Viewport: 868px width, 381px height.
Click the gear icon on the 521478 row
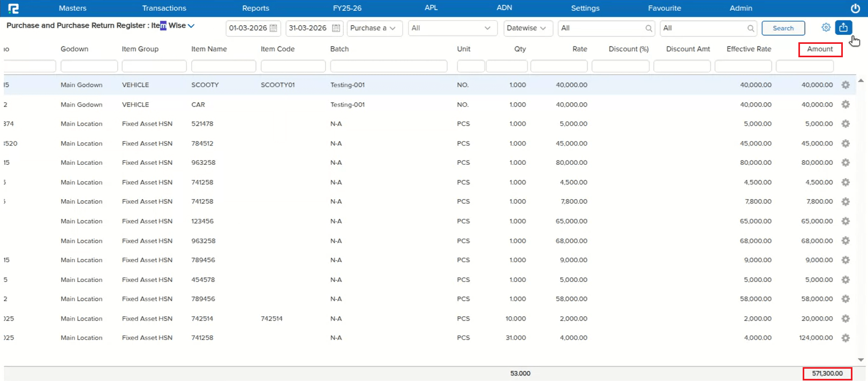pos(846,124)
